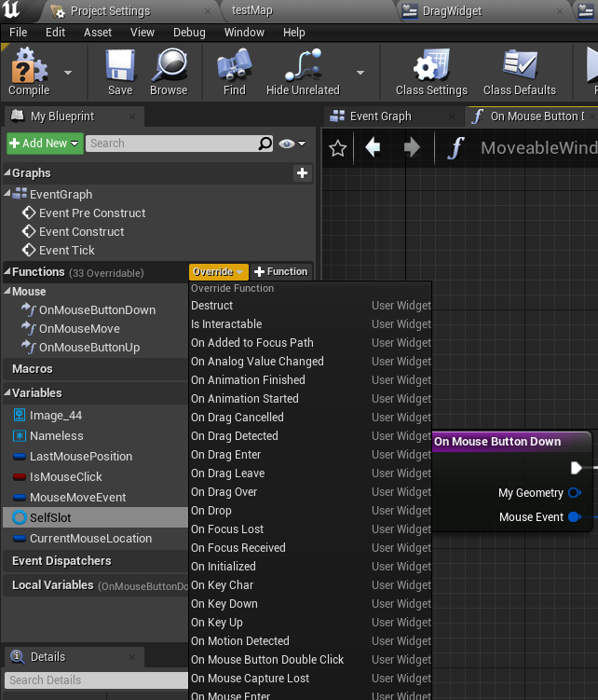
Task: Click the add Function button
Action: click(x=280, y=271)
